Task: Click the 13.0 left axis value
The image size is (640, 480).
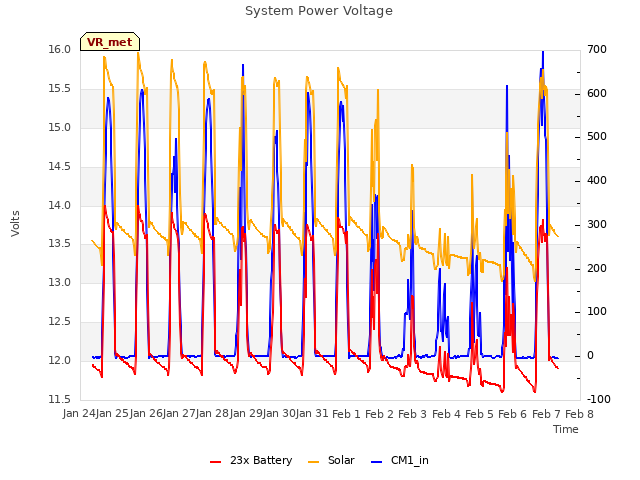Action: [60, 282]
